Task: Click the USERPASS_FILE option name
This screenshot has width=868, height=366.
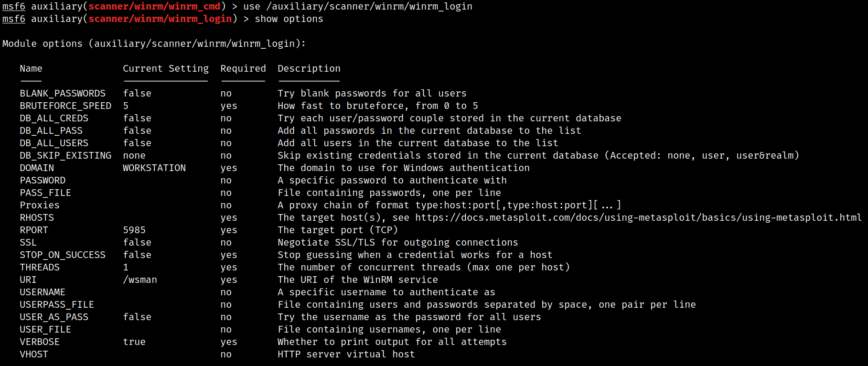Action: coord(57,304)
